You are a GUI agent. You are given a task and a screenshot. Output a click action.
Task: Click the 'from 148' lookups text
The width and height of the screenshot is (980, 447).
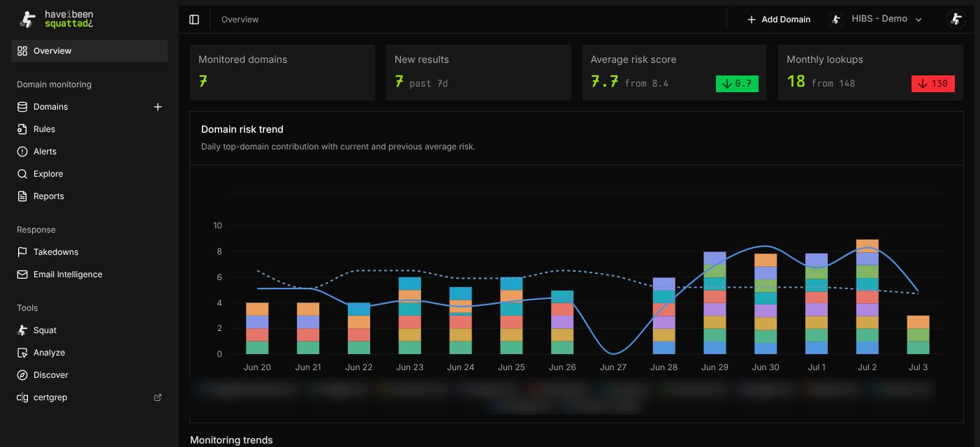point(833,83)
